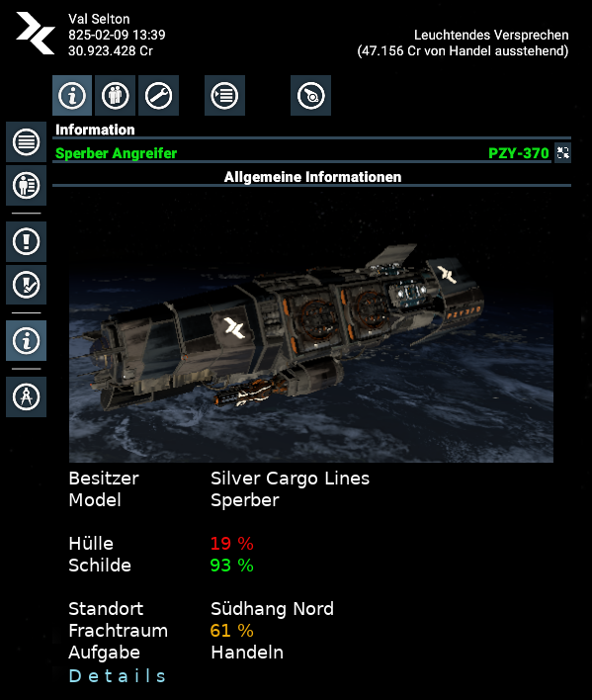Open the logbook tab icon at the end of the top row
Screen dimensions: 592x700
tap(310, 96)
